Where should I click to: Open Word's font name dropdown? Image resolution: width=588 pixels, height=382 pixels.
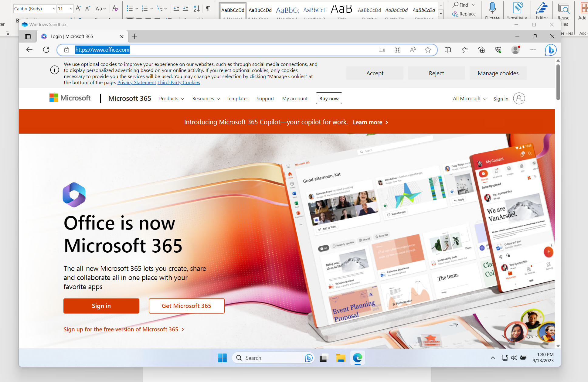(x=54, y=9)
